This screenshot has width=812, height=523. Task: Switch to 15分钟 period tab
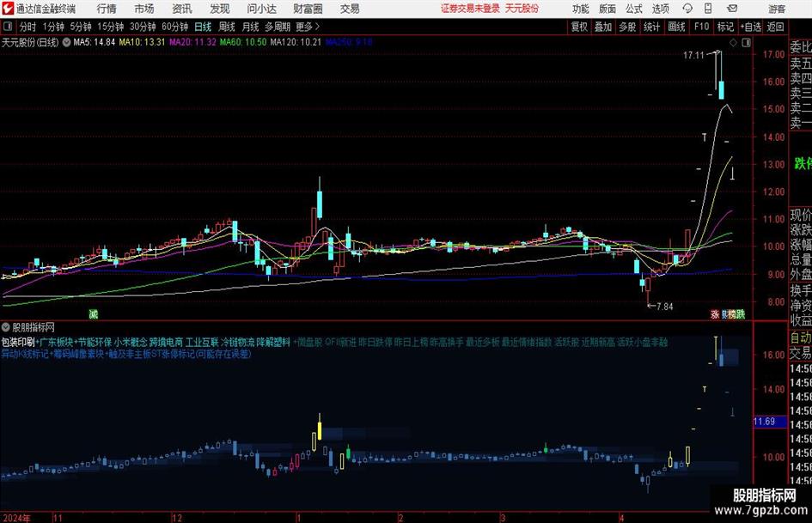[110, 27]
